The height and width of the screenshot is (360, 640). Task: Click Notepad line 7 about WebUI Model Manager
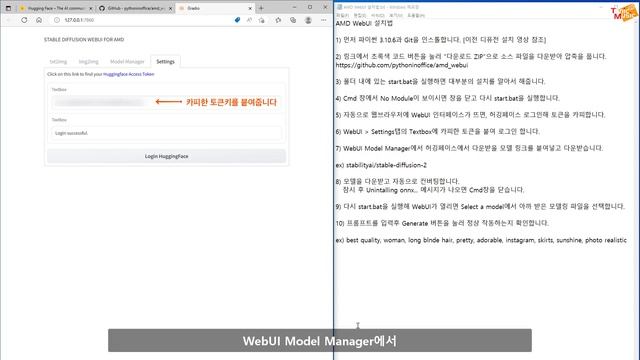click(x=469, y=148)
